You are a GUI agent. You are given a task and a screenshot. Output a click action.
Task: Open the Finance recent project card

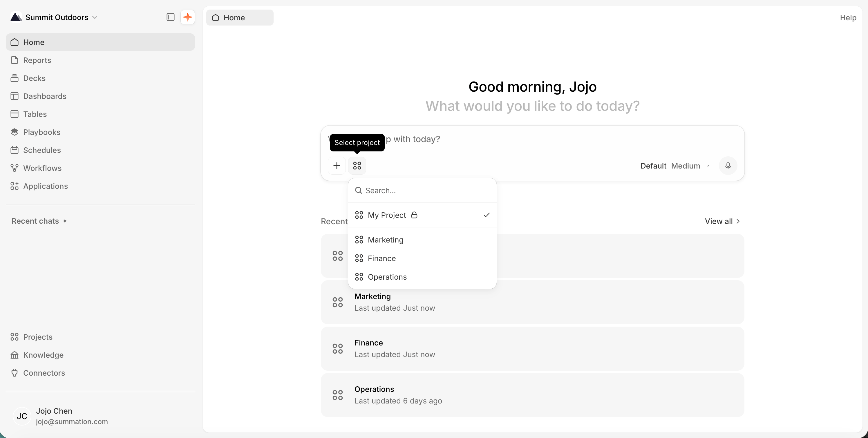pos(532,348)
